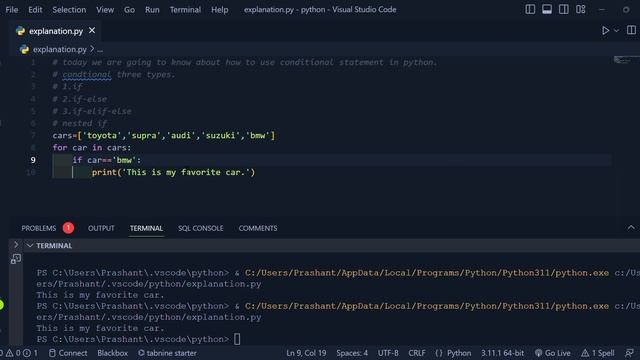Click the '# nested if' comment line

(80, 123)
